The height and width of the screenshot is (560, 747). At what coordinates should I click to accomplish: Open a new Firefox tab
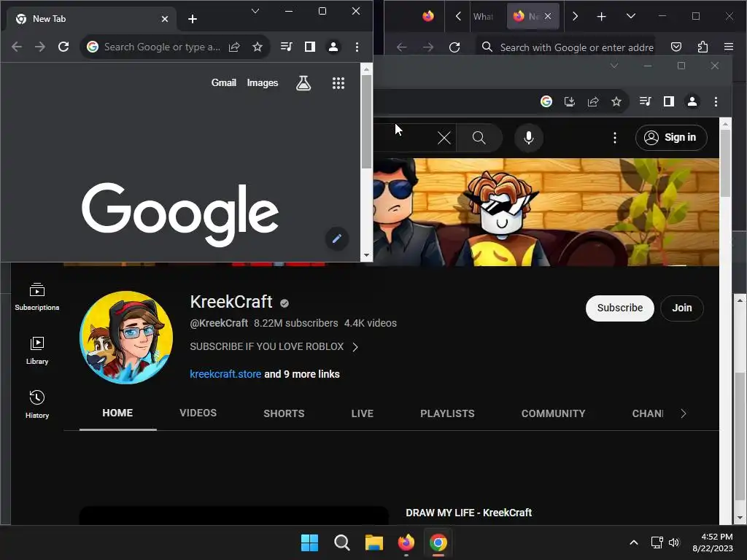click(601, 17)
